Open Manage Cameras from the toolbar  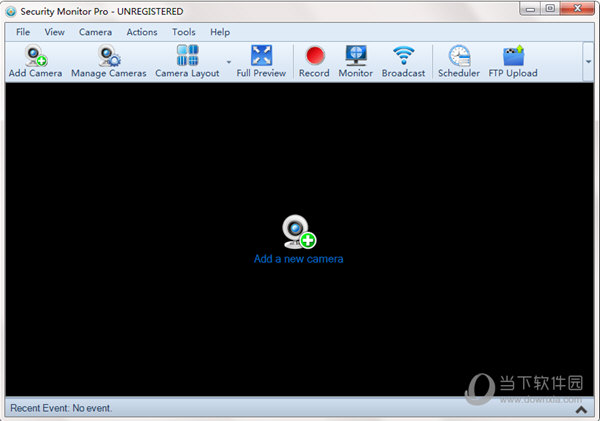[x=109, y=62]
